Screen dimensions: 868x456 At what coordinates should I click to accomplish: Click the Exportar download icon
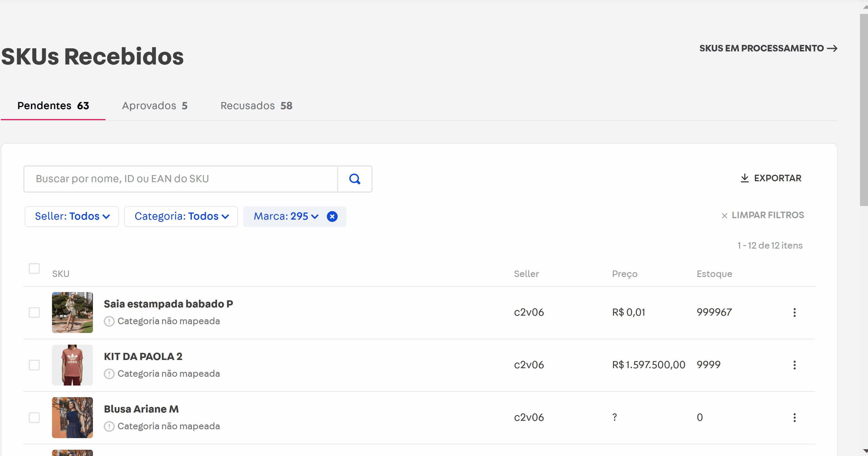coord(744,178)
